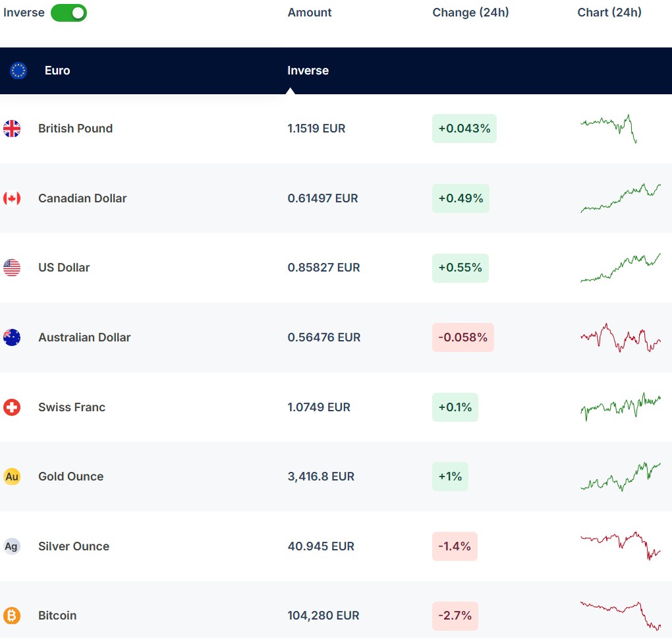Click the Change (24h) column header

pyautogui.click(x=470, y=13)
